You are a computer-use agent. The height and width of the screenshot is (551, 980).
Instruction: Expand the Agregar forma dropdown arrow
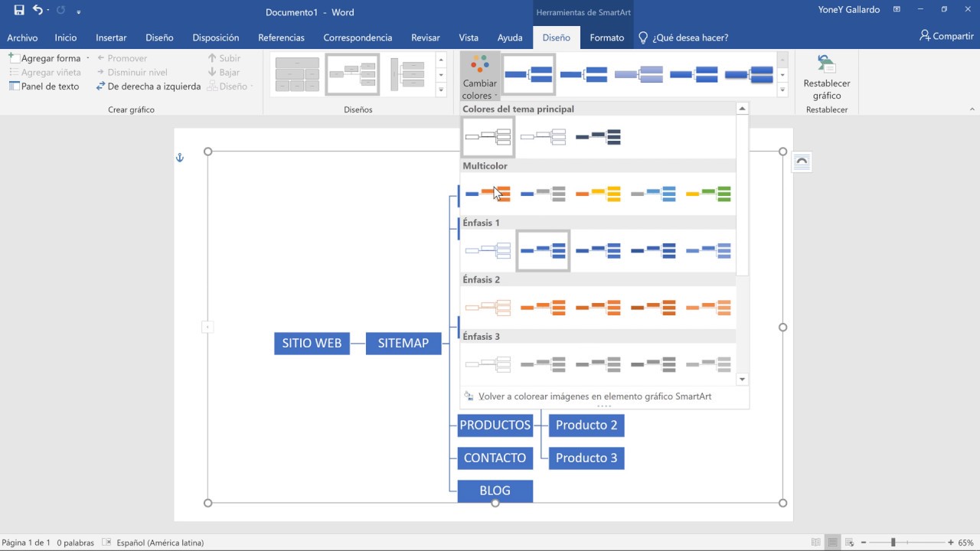tap(87, 58)
